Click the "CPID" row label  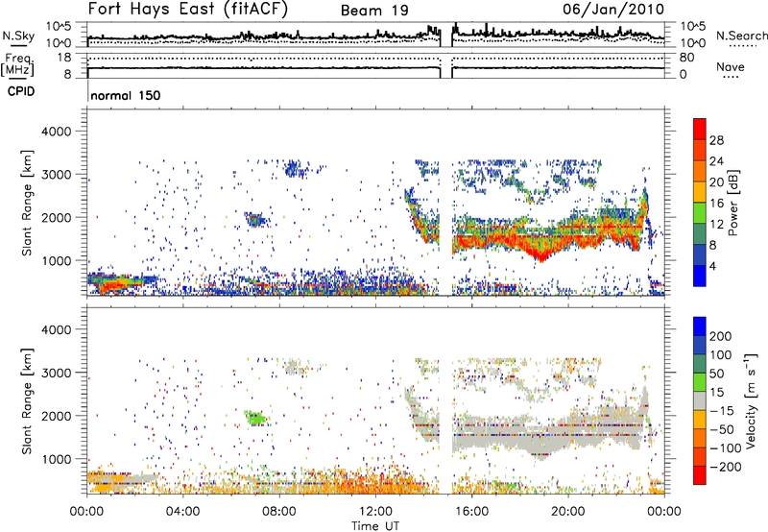[x=21, y=91]
